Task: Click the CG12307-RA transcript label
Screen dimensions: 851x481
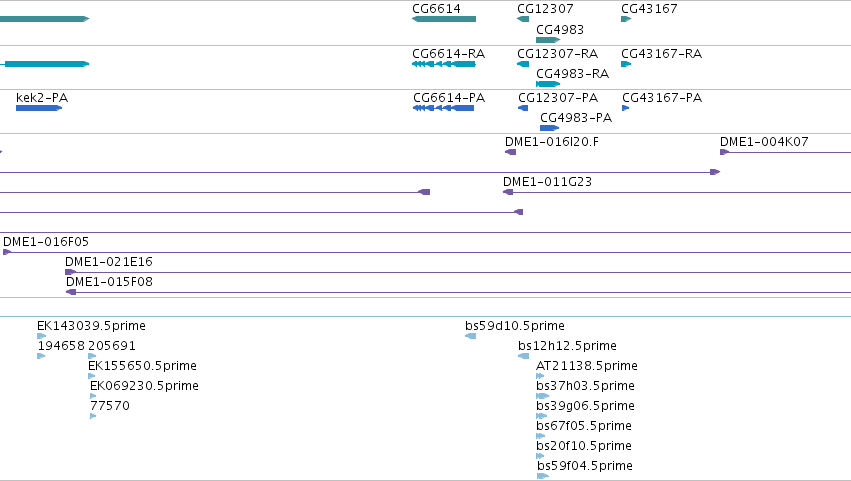Action: point(557,54)
